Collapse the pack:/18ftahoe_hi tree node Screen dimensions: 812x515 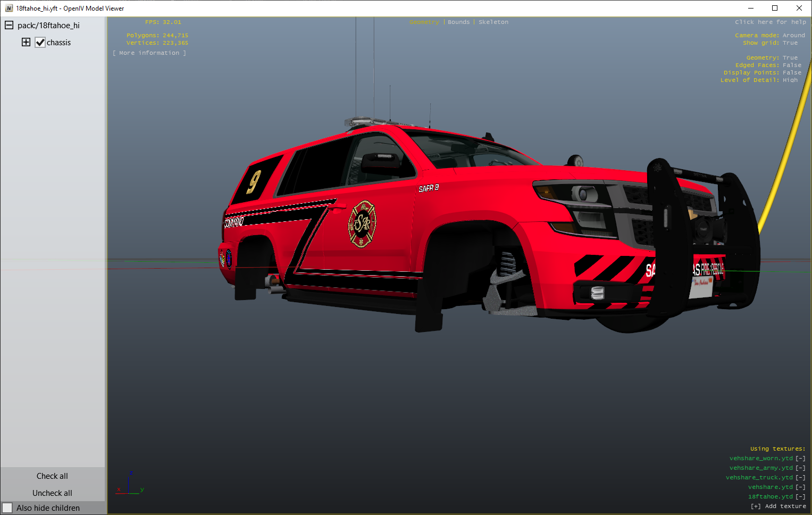click(9, 25)
